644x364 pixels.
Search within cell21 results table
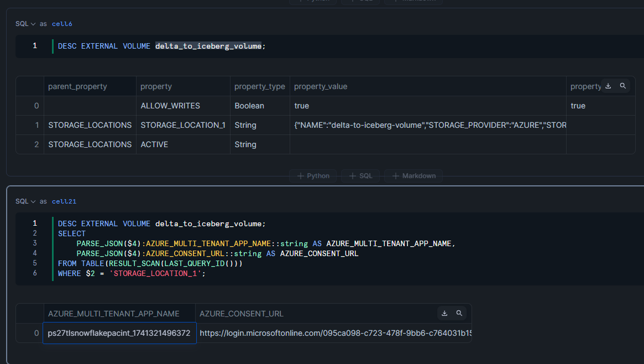point(459,313)
